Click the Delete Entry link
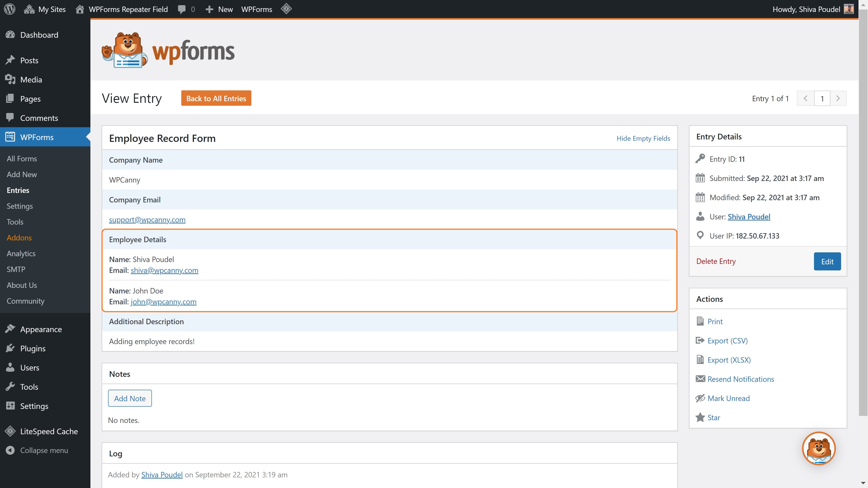Viewport: 868px width, 488px height. [x=716, y=261]
